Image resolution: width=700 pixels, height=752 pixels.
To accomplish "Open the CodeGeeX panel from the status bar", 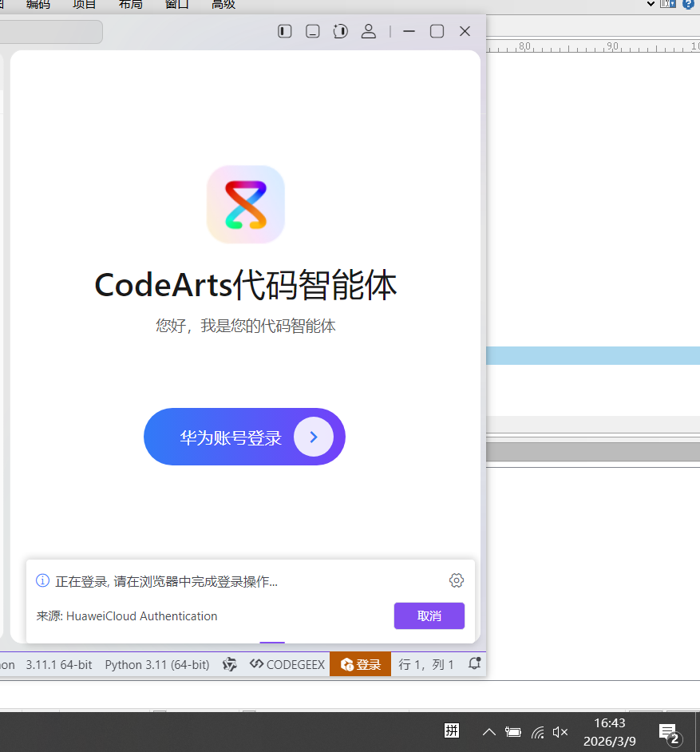I will [x=286, y=663].
